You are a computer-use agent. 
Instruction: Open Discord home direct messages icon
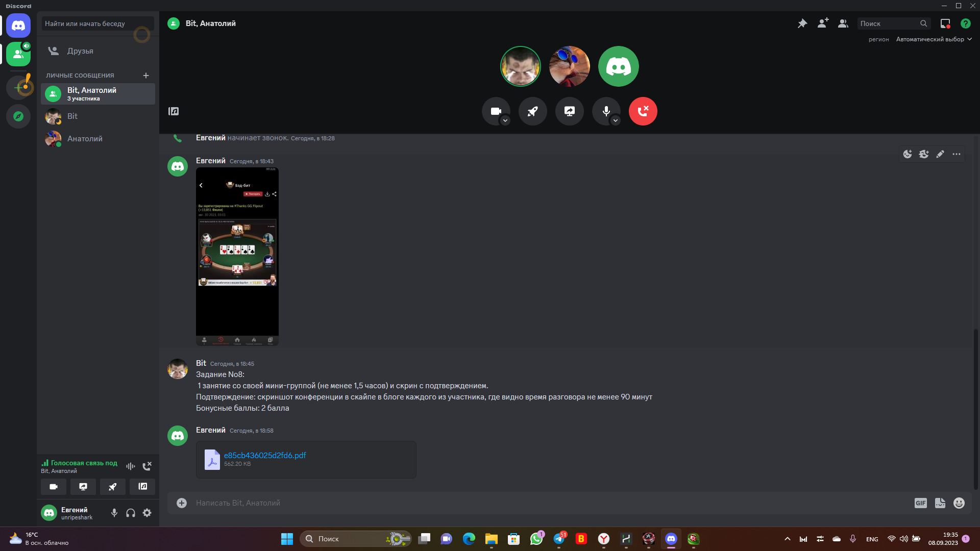click(x=18, y=26)
